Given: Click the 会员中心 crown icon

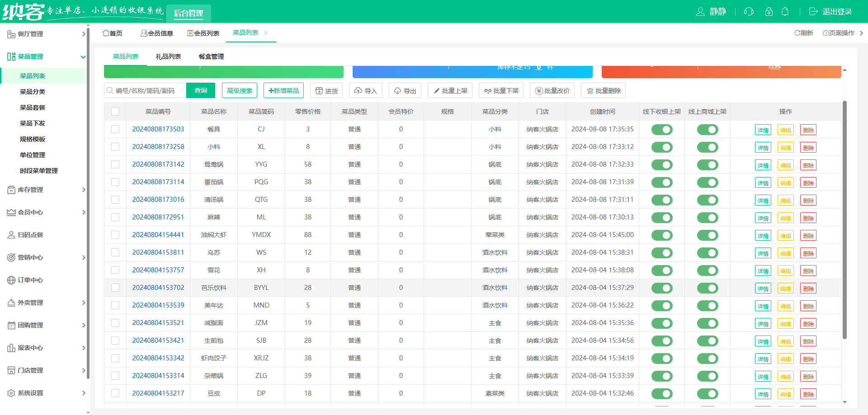Looking at the screenshot, I should 11,212.
